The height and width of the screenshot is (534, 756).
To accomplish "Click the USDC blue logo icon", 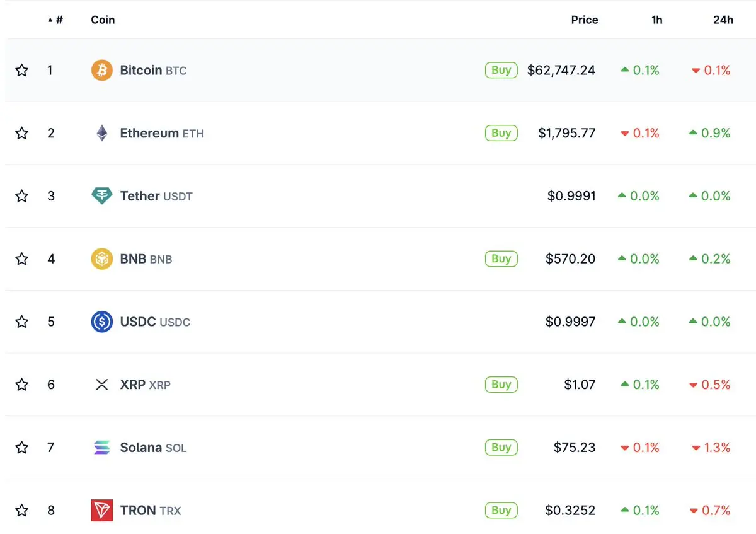I will [x=102, y=322].
